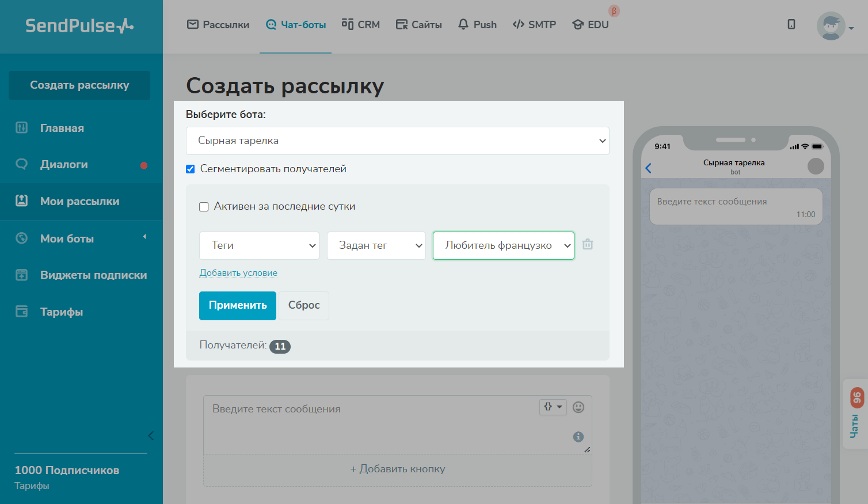Open the emoji picker in message field
Screen dimensions: 868x504
578,407
